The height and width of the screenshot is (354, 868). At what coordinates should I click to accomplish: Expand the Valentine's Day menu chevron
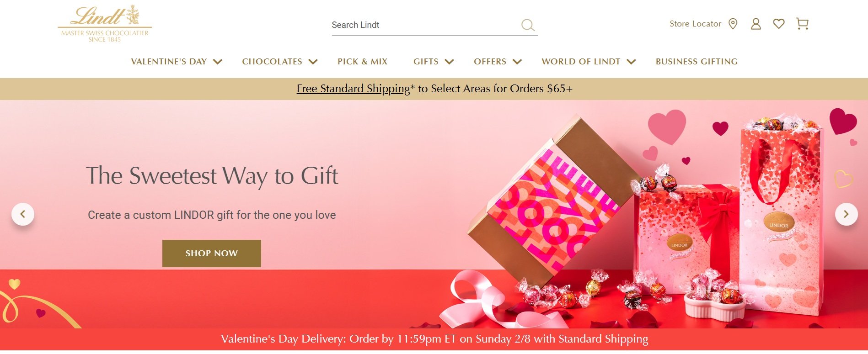218,62
